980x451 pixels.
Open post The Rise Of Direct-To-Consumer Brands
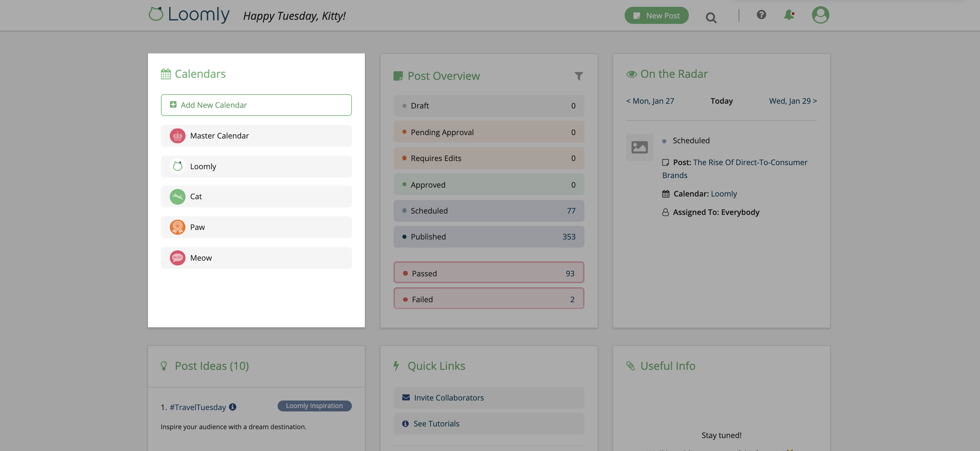pyautogui.click(x=734, y=169)
